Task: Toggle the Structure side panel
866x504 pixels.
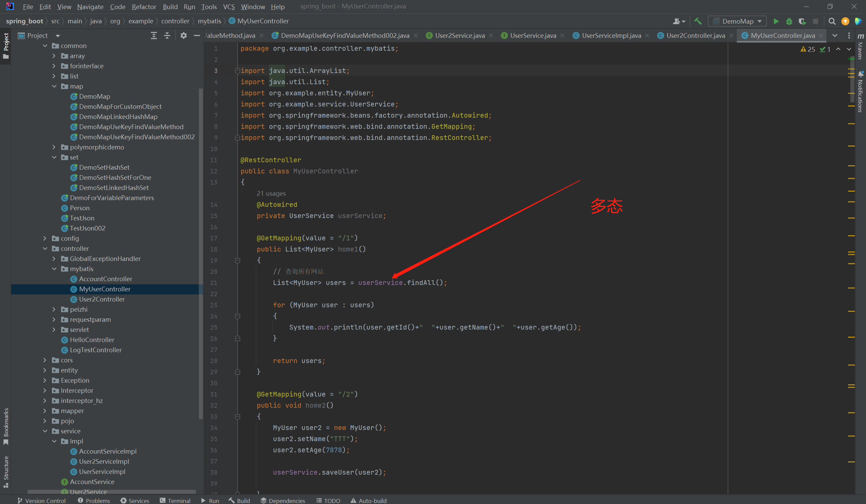Action: click(x=6, y=471)
